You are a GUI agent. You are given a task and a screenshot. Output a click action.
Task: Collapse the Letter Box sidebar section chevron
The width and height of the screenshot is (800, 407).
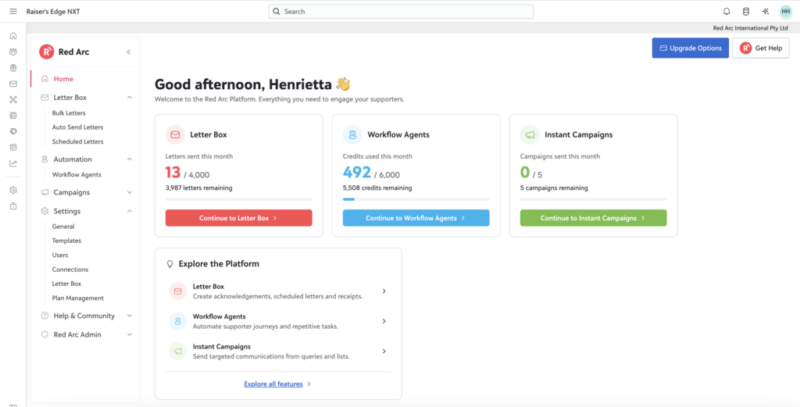click(x=130, y=97)
